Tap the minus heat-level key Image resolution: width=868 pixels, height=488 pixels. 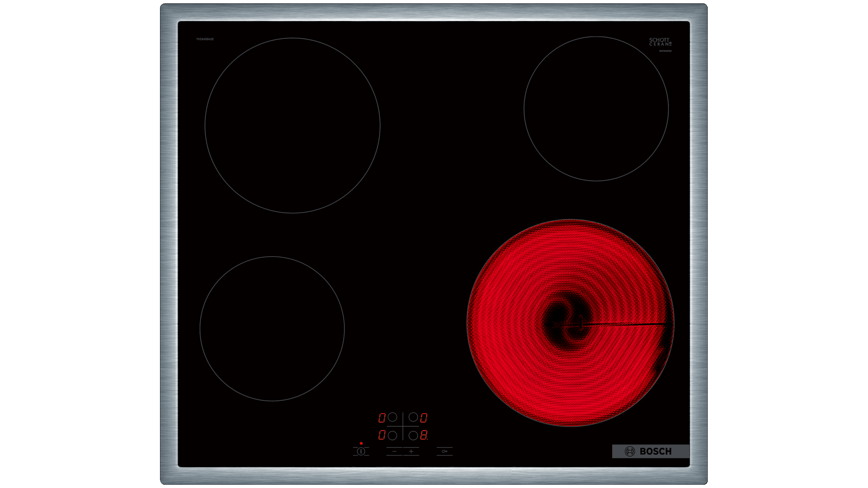(x=394, y=451)
